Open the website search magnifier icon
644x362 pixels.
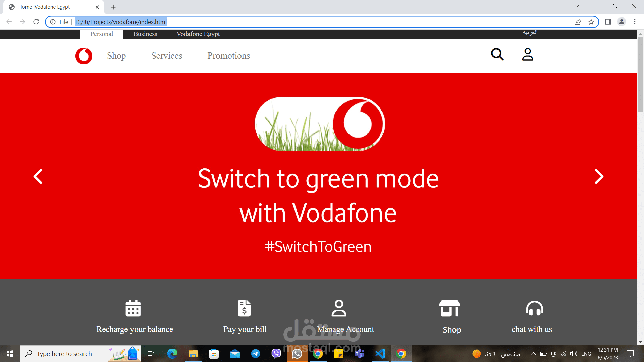(x=497, y=54)
